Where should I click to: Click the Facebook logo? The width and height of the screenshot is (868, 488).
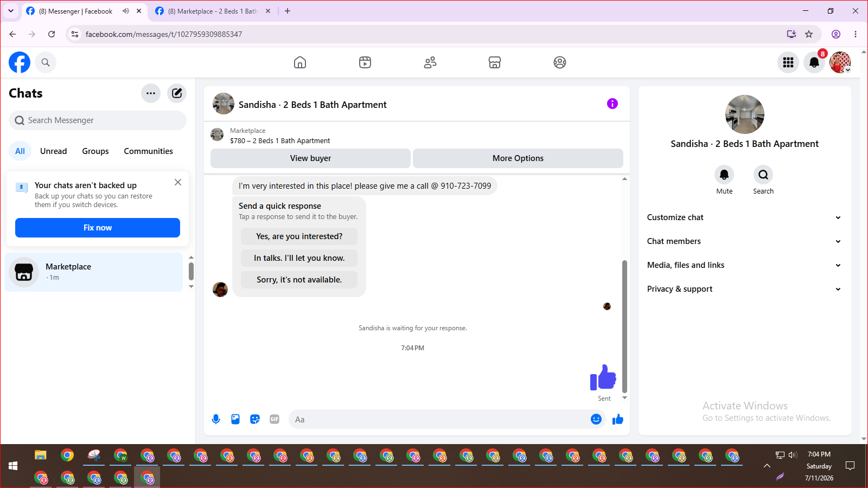pos(20,62)
